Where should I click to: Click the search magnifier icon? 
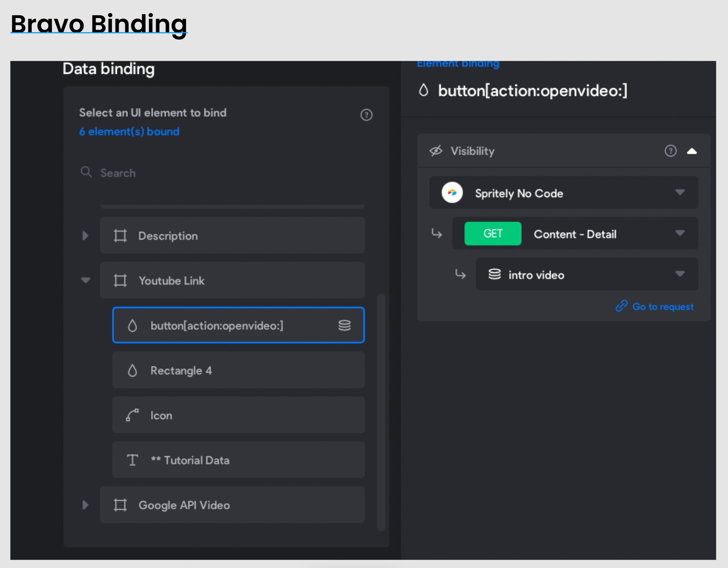point(86,172)
